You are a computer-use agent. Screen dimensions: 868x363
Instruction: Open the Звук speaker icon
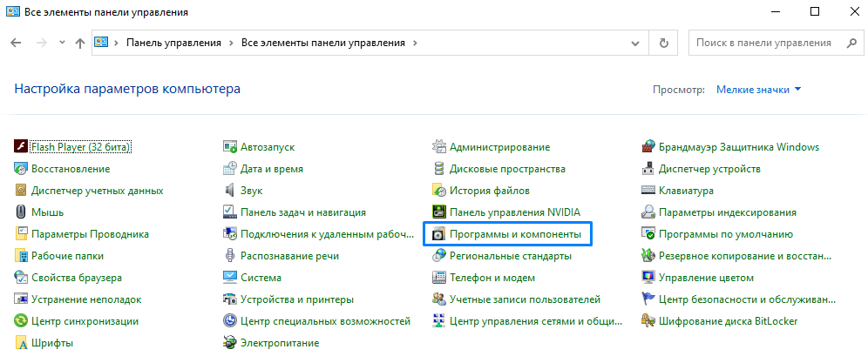pyautogui.click(x=230, y=191)
